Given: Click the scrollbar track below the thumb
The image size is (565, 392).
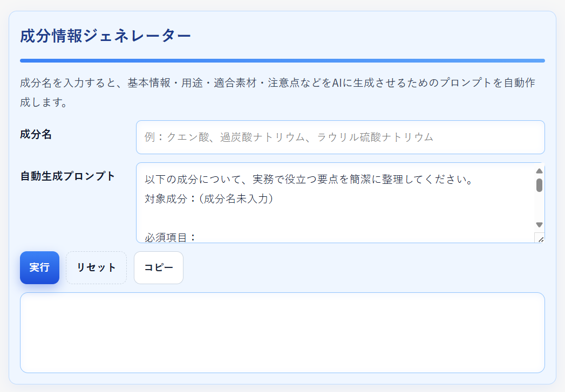Looking at the screenshot, I should click(539, 208).
